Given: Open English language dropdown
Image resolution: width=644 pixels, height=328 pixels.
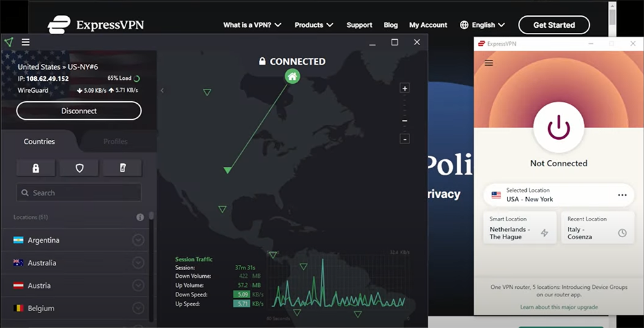Looking at the screenshot, I should (x=482, y=25).
